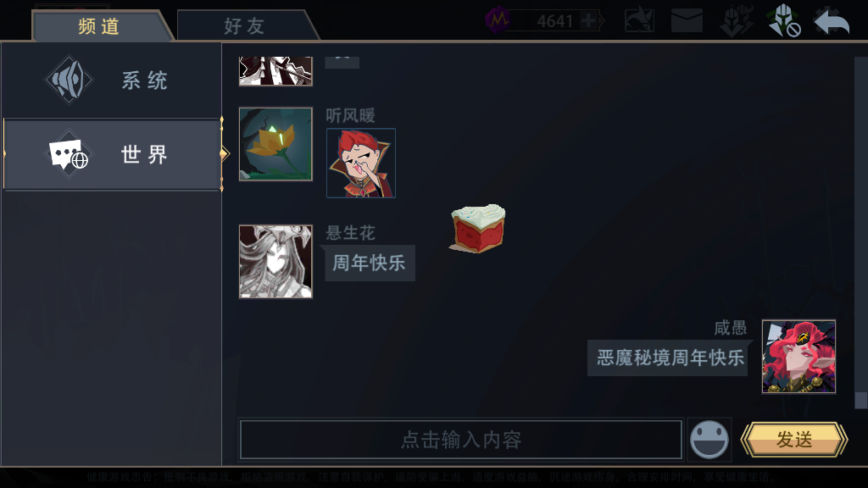Click the purple M currency icon
Screen dimensions: 868x488
[x=498, y=20]
